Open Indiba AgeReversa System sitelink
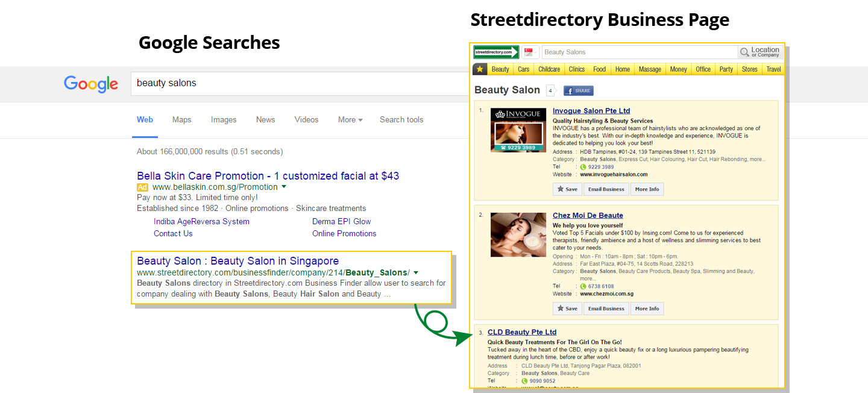 (x=201, y=221)
